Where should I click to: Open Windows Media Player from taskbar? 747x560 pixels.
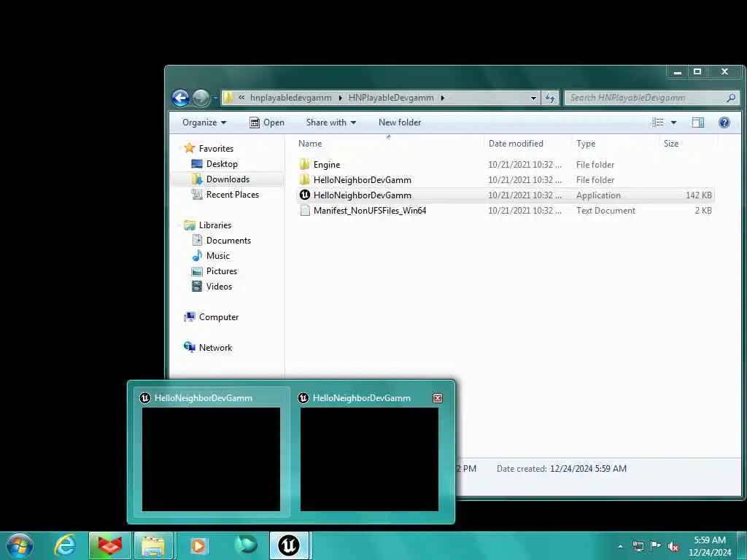(199, 545)
